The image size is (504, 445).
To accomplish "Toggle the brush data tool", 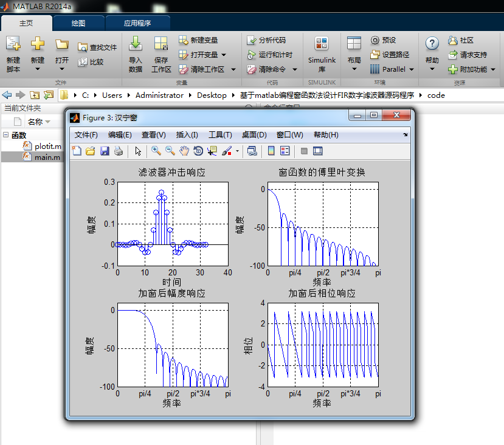I will 227,151.
